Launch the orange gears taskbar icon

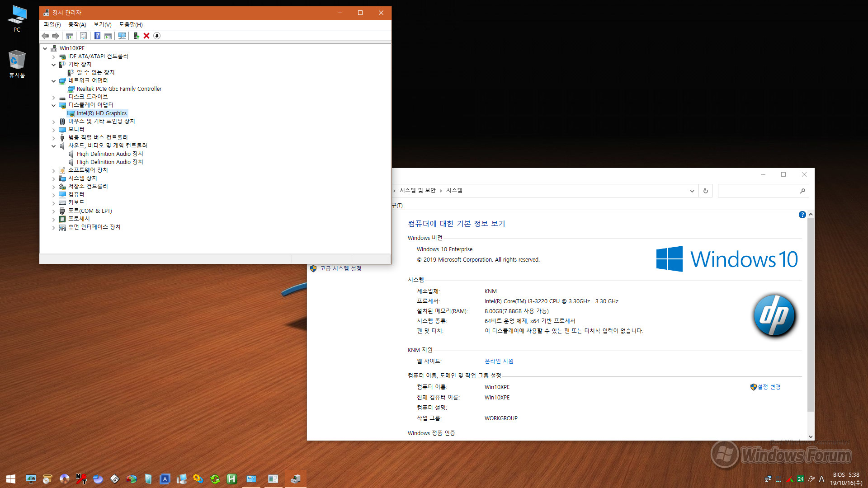click(x=198, y=479)
